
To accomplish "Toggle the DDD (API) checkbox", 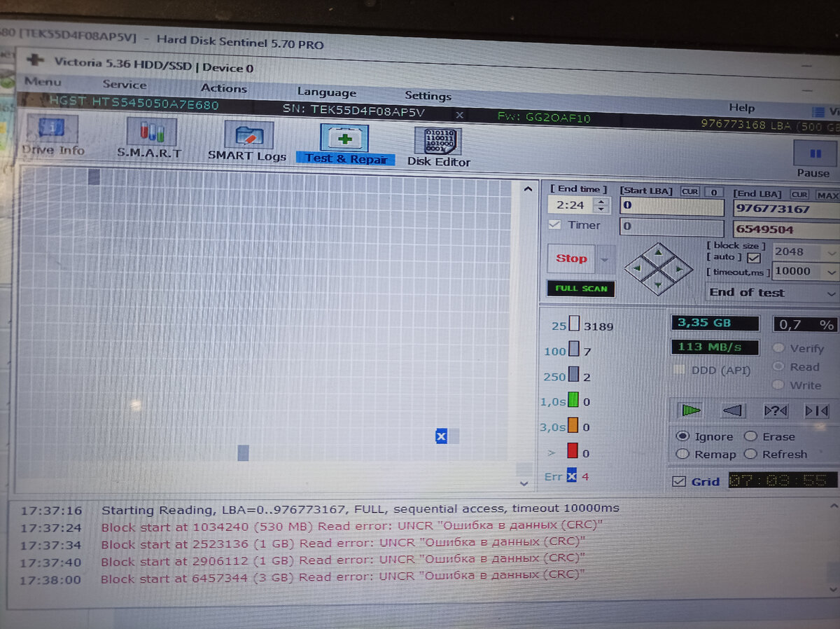I will point(678,370).
